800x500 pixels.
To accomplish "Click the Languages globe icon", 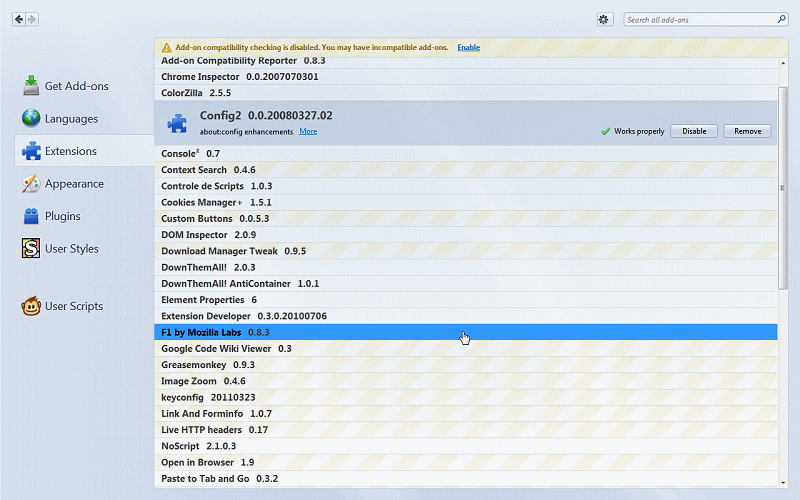I will (x=31, y=118).
